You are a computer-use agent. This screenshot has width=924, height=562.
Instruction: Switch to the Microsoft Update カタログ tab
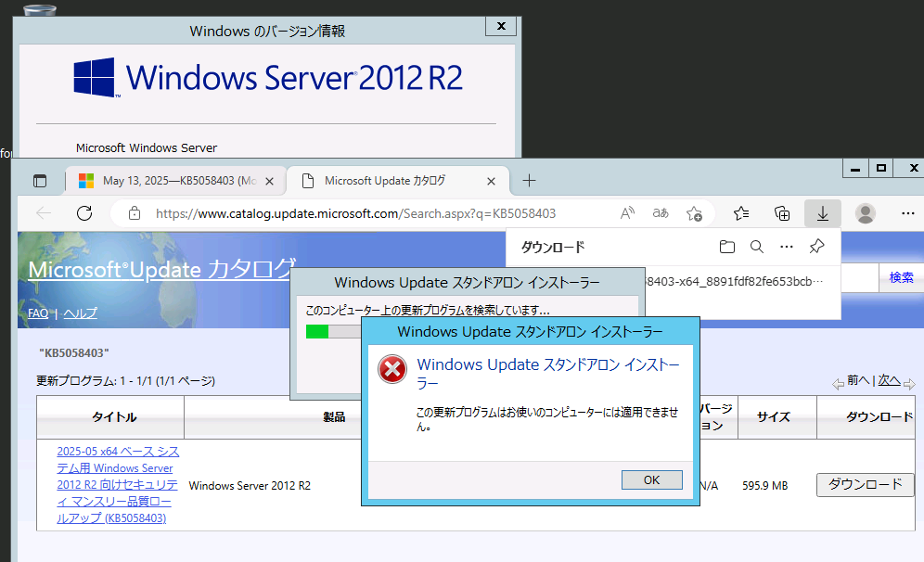[x=390, y=181]
